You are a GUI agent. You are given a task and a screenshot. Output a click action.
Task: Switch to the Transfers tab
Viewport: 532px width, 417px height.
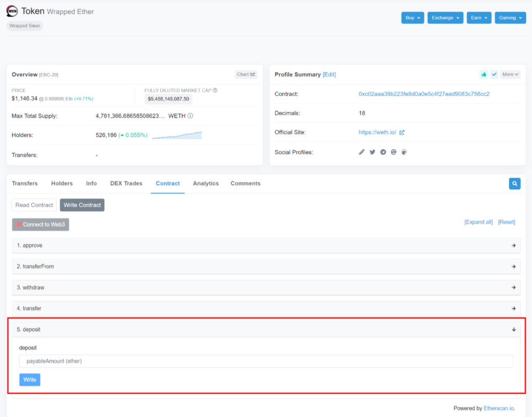click(x=25, y=184)
